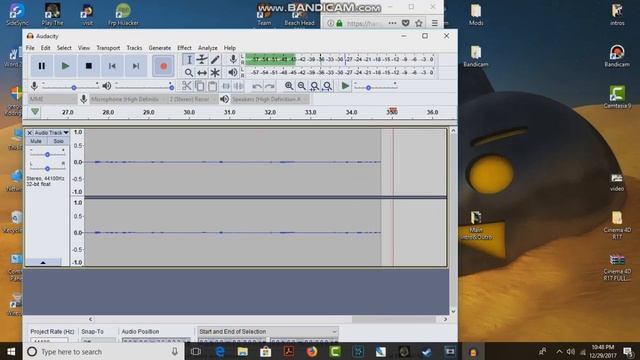This screenshot has height=360, width=640.
Task: Click Fit Selection zoom icon
Action: pyautogui.click(x=314, y=86)
